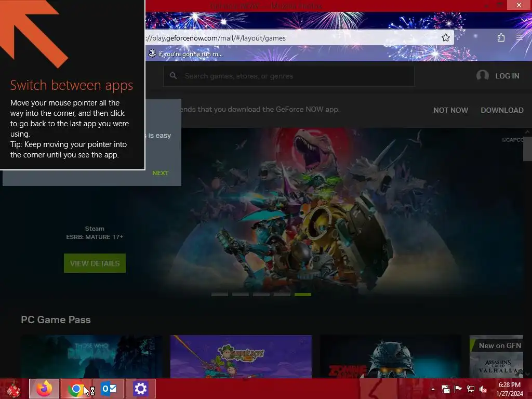Select the fourth carousel slide indicator
The height and width of the screenshot is (399, 532).
click(282, 295)
